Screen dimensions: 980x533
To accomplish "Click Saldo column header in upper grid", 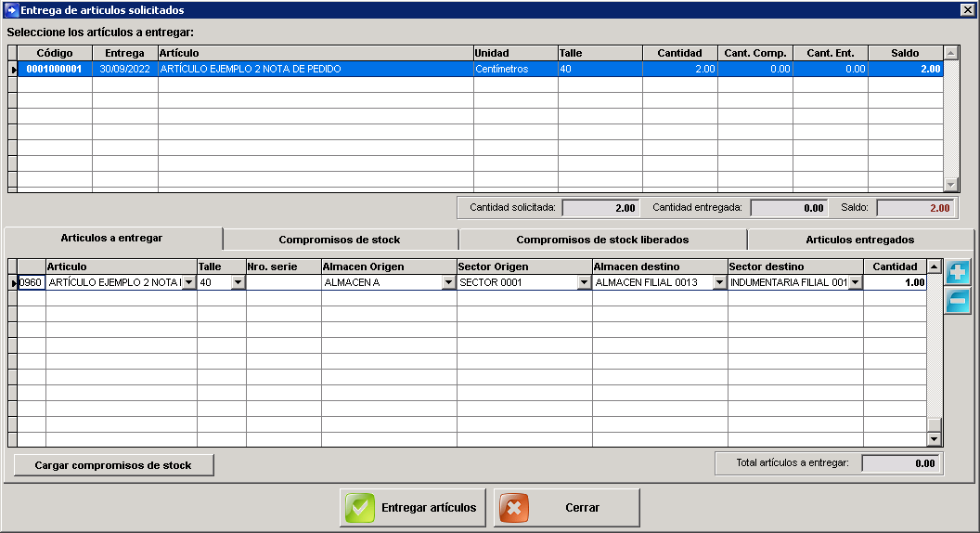I will pyautogui.click(x=906, y=53).
